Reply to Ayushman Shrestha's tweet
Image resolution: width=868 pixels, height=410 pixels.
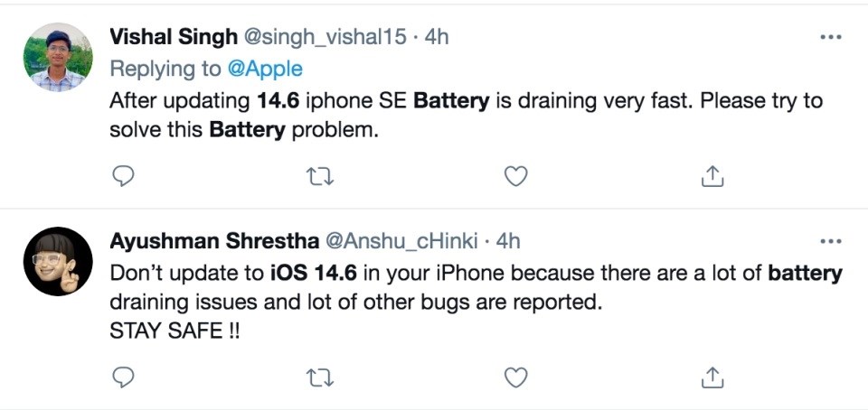pos(123,376)
